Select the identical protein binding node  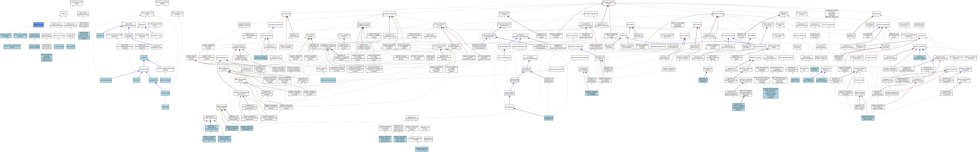coord(6,36)
